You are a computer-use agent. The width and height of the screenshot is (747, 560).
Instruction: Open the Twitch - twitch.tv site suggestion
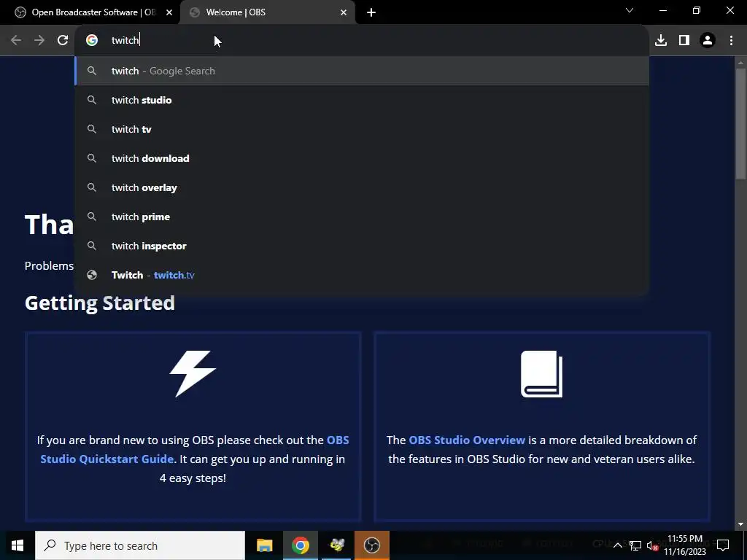coord(362,275)
